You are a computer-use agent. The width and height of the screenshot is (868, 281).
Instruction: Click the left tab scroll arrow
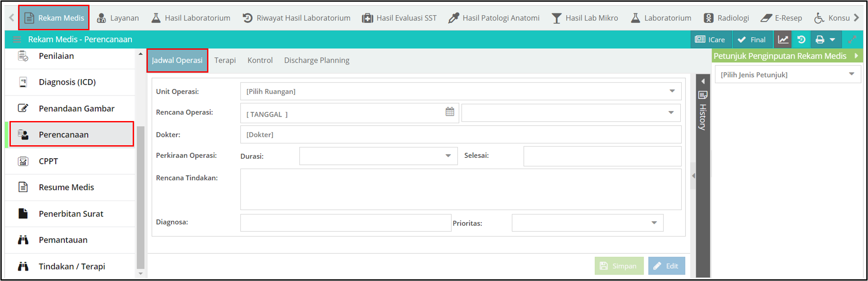[12, 18]
